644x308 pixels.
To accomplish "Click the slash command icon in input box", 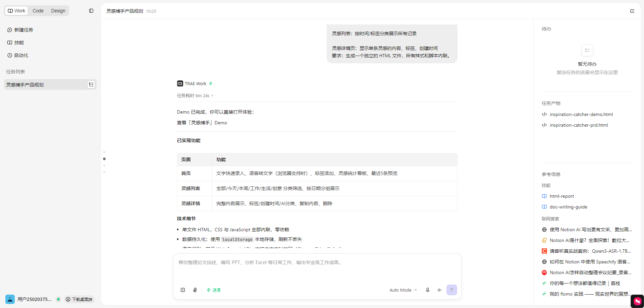I will pyautogui.click(x=183, y=290).
